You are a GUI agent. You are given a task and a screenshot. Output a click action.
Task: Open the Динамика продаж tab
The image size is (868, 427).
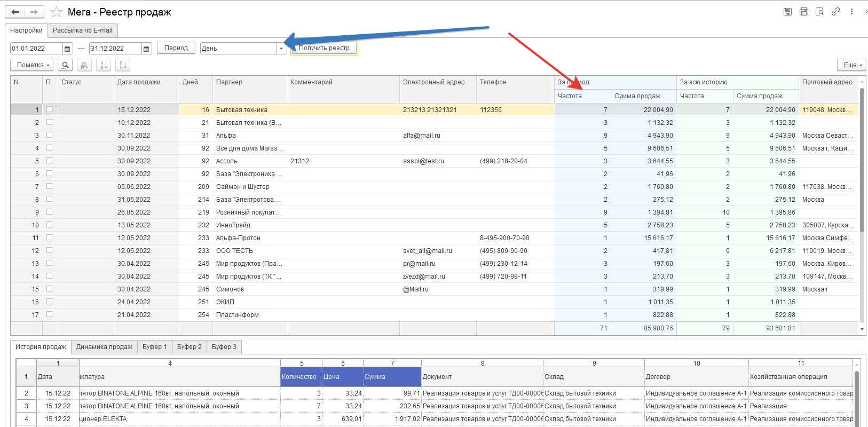pos(104,347)
